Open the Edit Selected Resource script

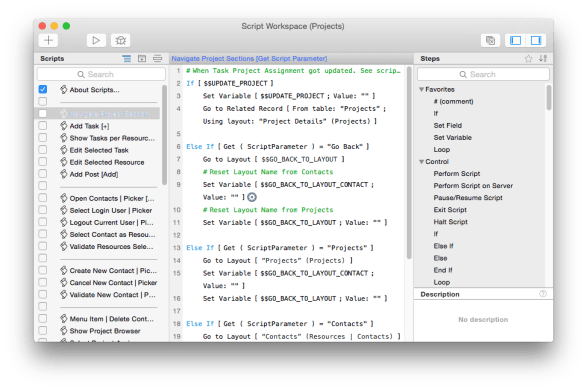(x=107, y=162)
